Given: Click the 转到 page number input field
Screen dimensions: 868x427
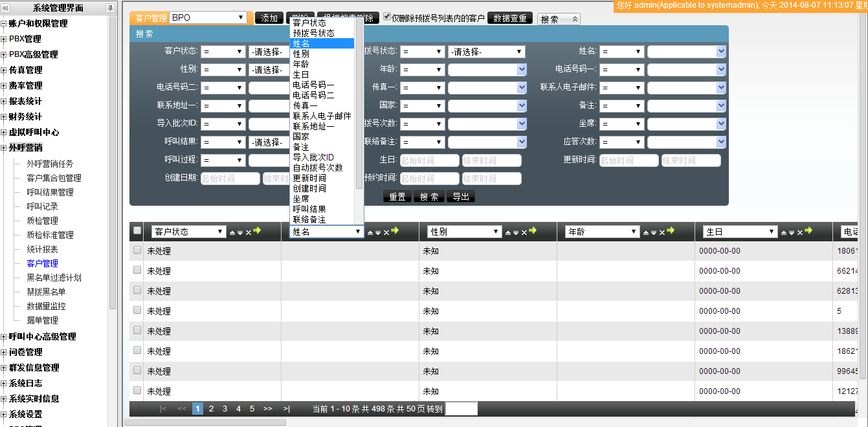Looking at the screenshot, I should click(x=462, y=409).
